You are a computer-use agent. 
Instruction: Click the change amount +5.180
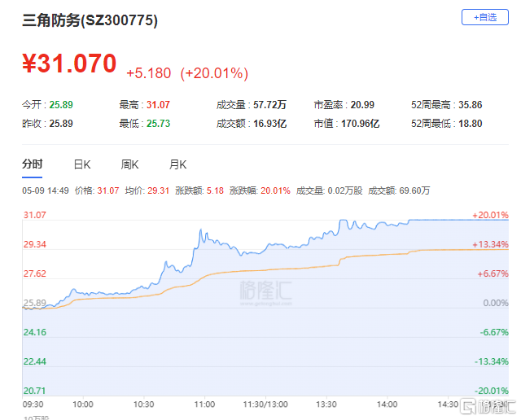(x=148, y=73)
